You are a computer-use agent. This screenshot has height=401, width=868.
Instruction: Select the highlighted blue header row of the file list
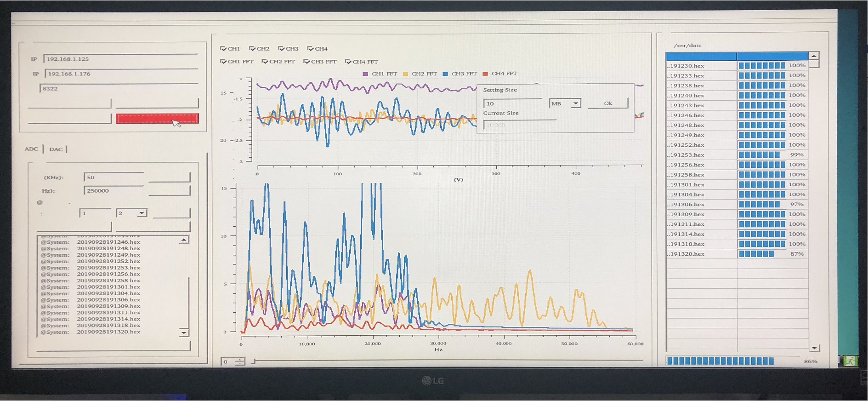coord(737,56)
